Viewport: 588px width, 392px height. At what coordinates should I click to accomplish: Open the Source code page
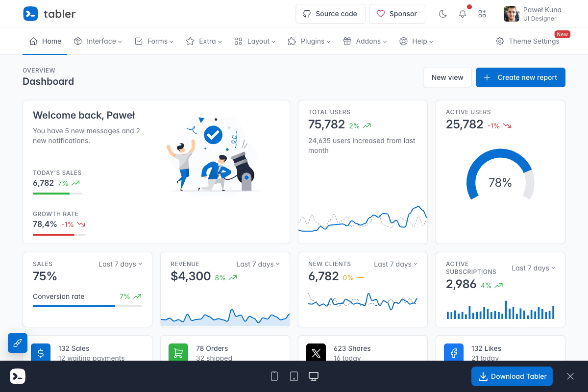click(330, 14)
